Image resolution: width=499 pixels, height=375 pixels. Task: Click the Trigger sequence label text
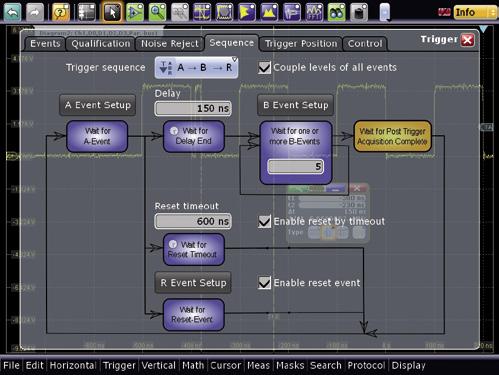pos(106,68)
